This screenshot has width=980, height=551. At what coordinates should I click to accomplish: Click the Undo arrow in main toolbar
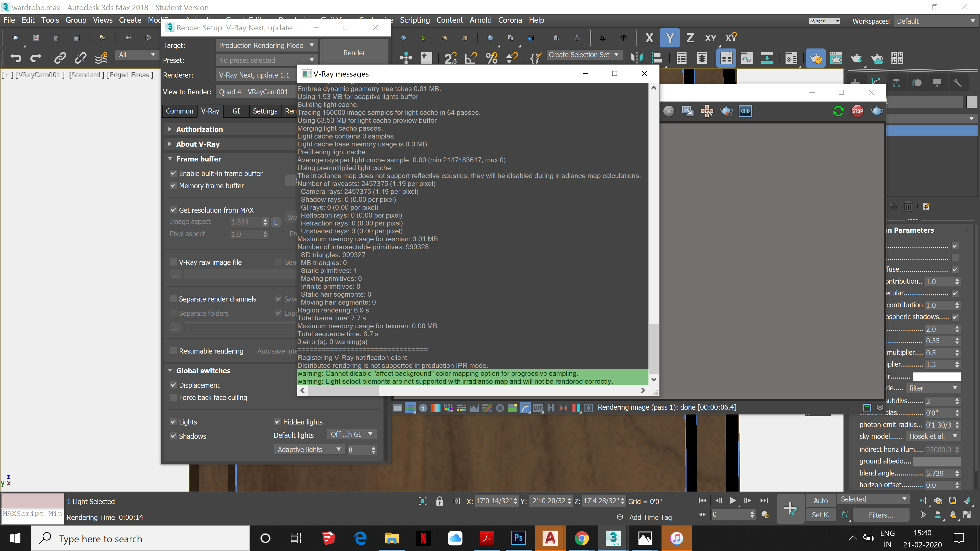tap(16, 58)
